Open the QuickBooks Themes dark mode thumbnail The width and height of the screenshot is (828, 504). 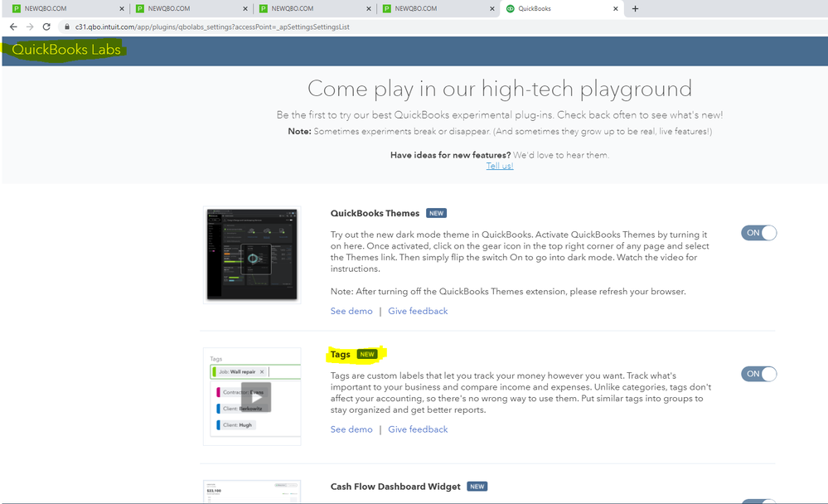pyautogui.click(x=252, y=254)
